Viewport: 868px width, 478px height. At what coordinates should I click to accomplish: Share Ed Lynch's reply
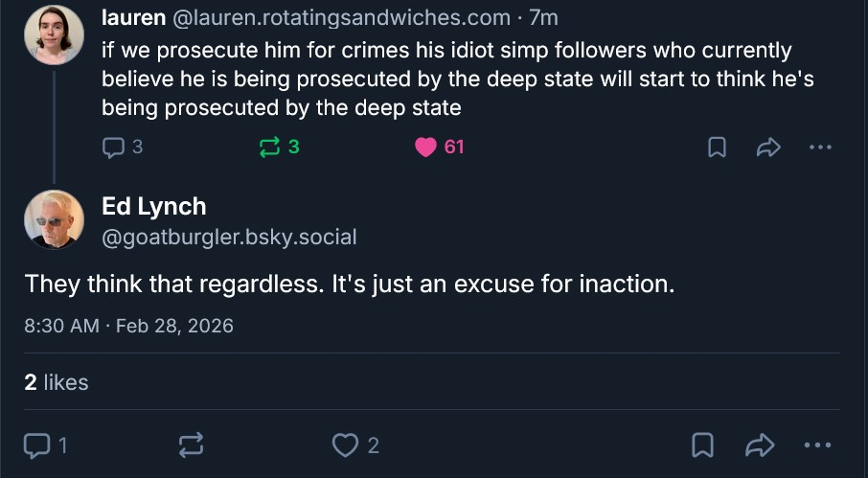759,444
